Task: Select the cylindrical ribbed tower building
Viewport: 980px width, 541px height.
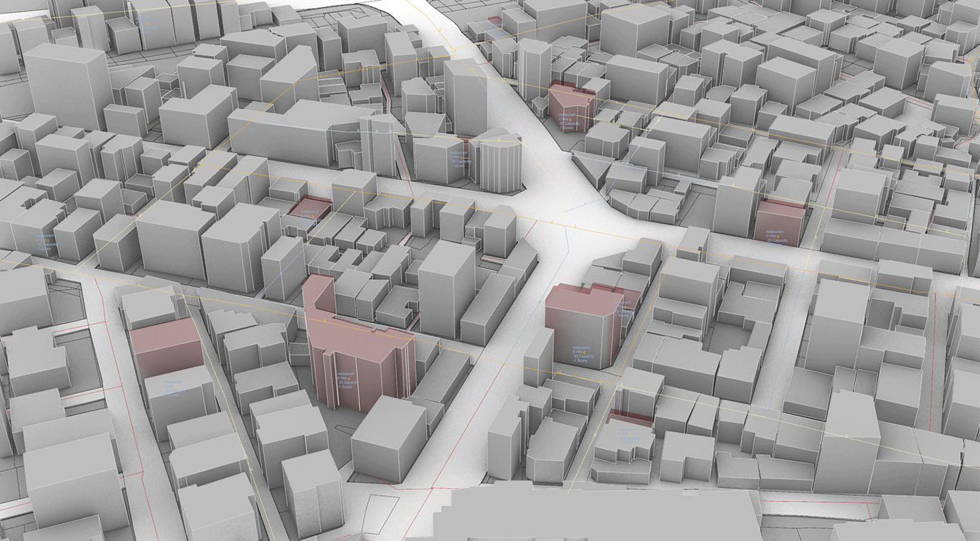Action: click(500, 162)
